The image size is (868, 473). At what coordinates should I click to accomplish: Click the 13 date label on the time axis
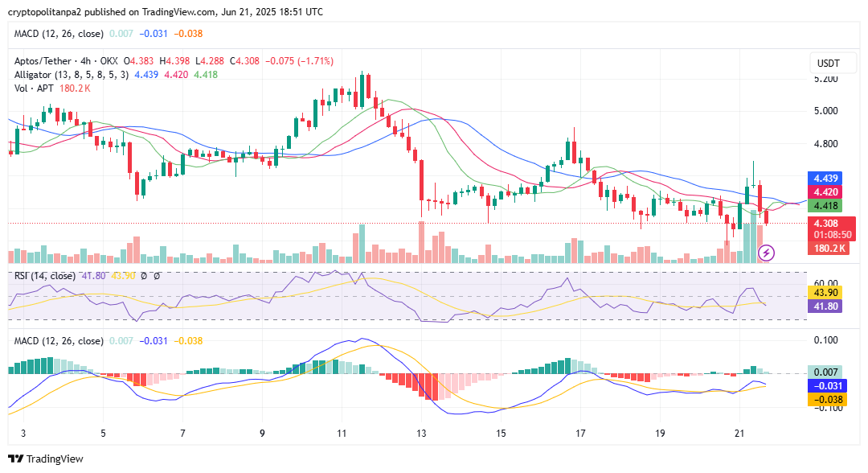(x=421, y=432)
